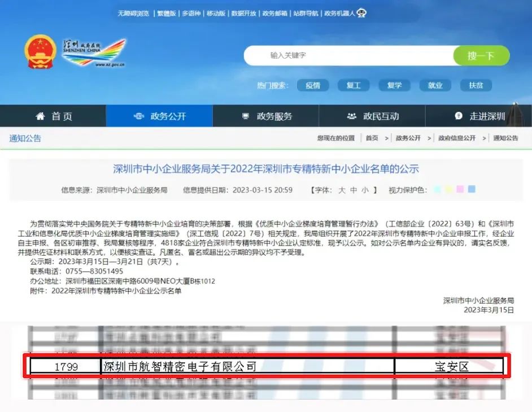Set font size to 中
532x412 pixels.
pos(354,190)
